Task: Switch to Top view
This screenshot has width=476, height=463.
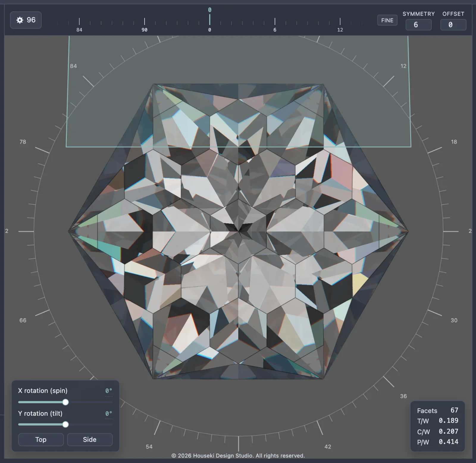Action: point(41,440)
